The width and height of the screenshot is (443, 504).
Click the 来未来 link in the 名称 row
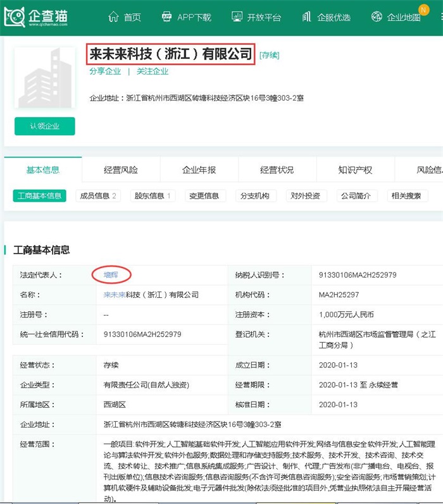pyautogui.click(x=115, y=295)
